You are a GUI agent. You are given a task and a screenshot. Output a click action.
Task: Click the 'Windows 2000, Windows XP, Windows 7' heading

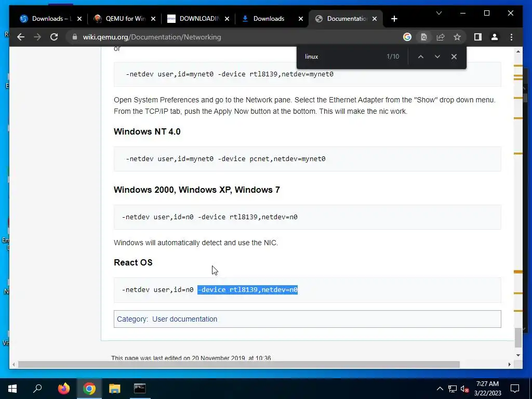197,190
